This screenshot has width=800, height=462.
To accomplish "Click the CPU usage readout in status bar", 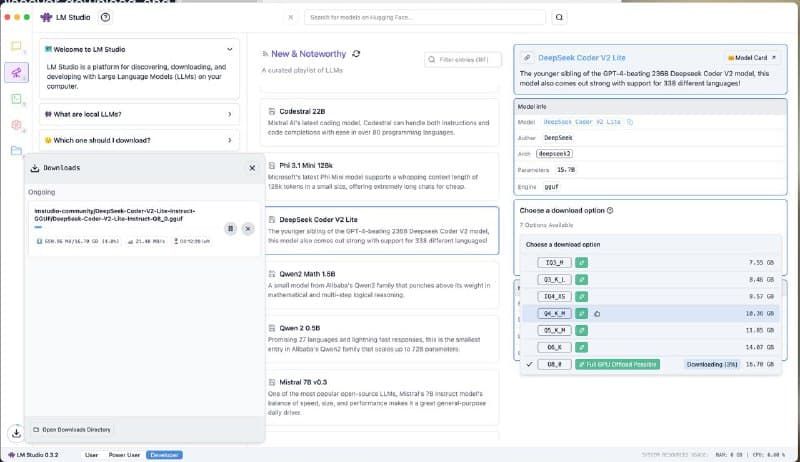I will click(x=769, y=455).
